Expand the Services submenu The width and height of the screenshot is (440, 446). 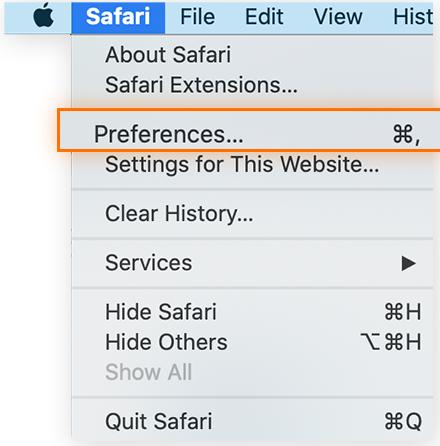[252, 263]
